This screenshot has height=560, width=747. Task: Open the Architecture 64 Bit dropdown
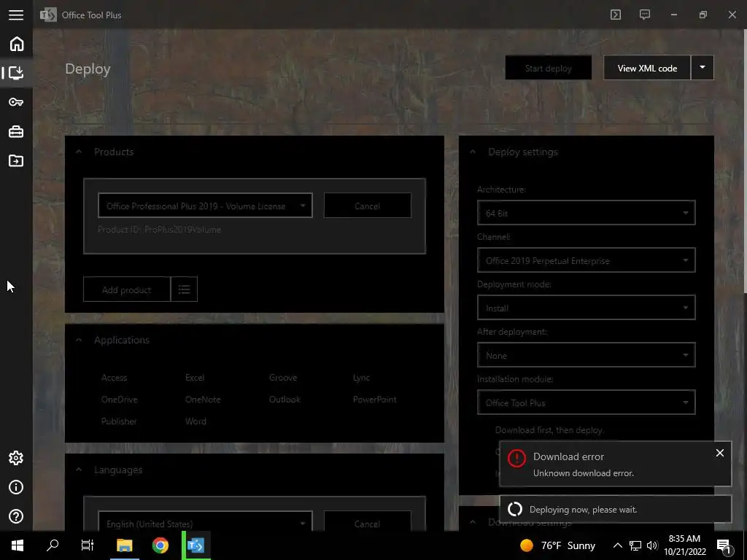(x=586, y=213)
